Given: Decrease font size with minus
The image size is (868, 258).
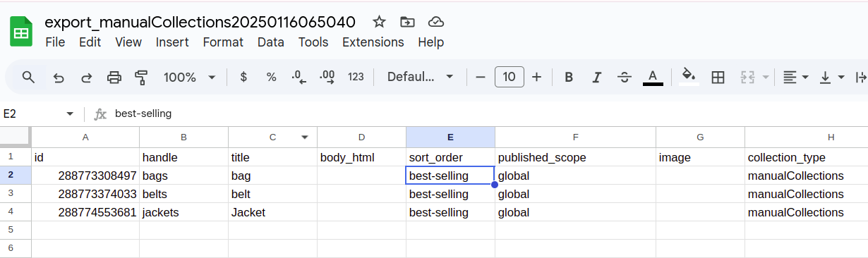Looking at the screenshot, I should pos(481,77).
